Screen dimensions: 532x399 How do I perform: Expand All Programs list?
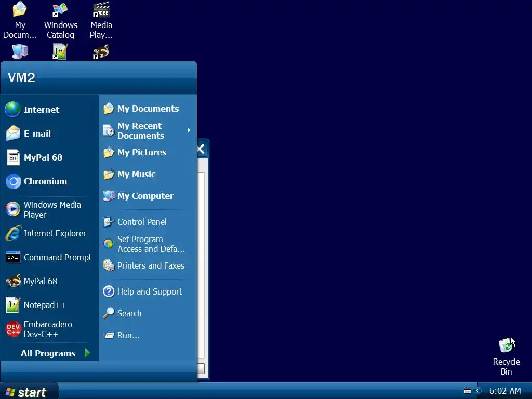click(x=54, y=353)
